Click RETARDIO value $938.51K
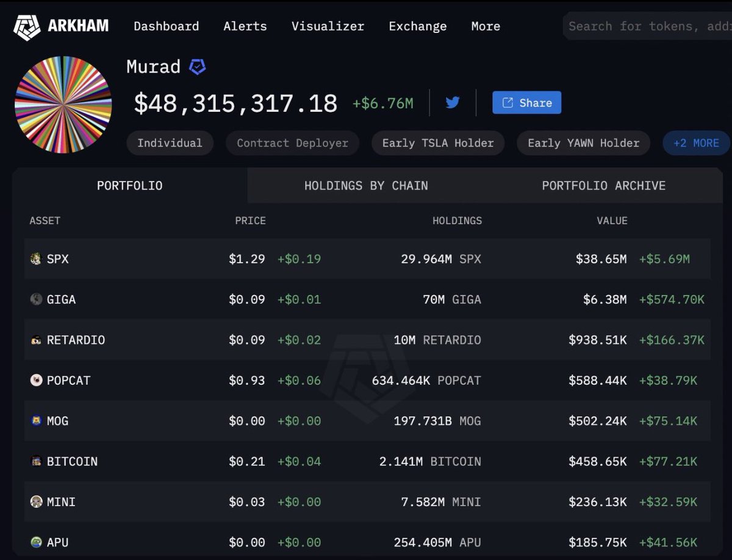 pos(598,340)
